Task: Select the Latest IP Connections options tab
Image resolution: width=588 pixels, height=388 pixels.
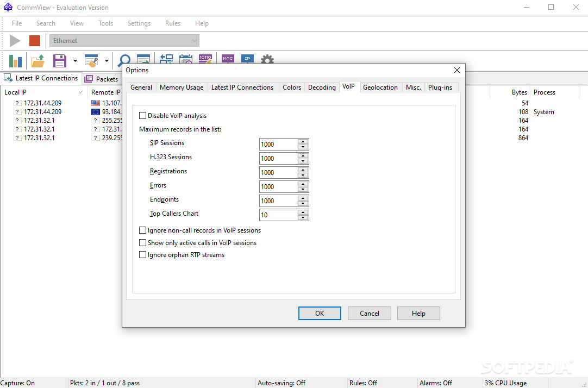Action: click(242, 87)
